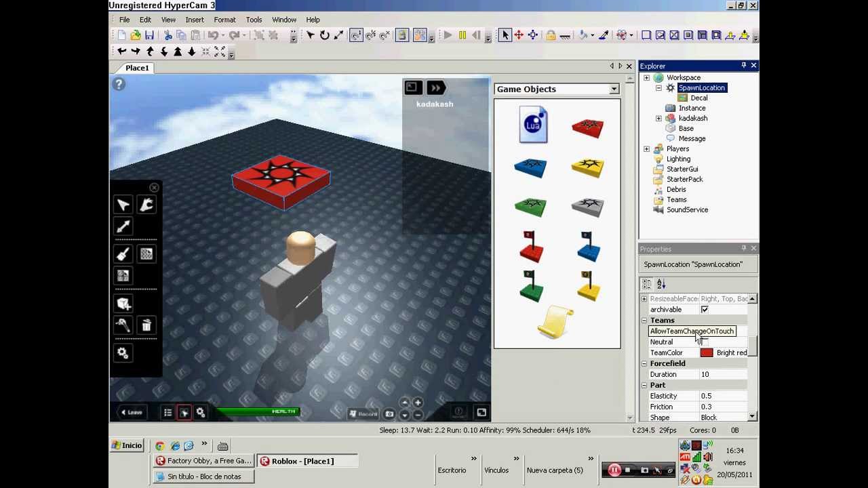Click the help question mark in viewport
868x488 pixels.
click(x=119, y=84)
